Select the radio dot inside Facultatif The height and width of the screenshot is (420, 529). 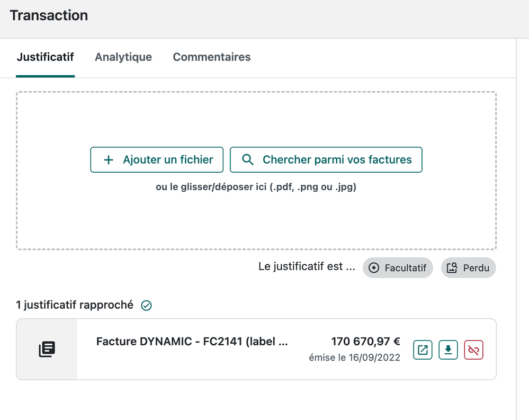(x=374, y=268)
